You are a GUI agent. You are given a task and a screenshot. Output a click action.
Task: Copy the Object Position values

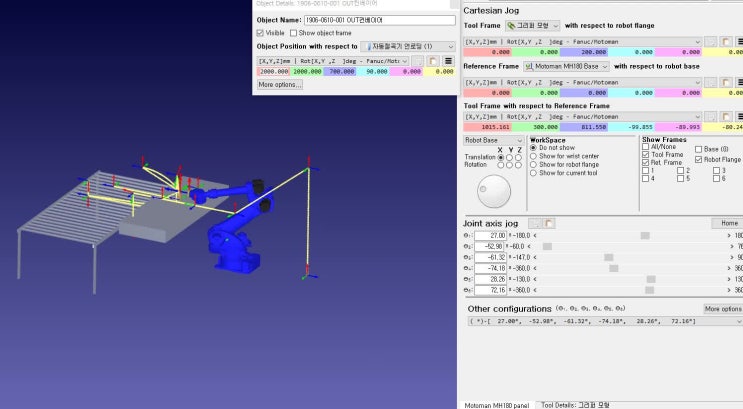pyautogui.click(x=417, y=61)
